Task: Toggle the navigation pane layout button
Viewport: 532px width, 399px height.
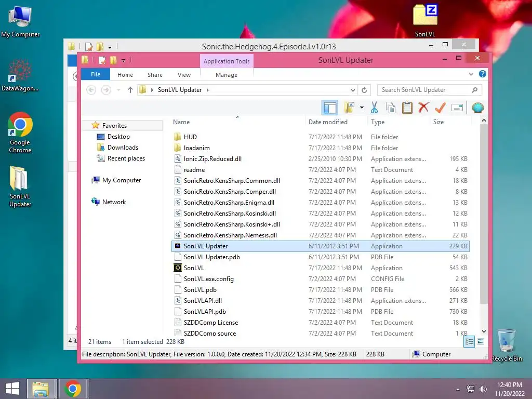Action: [x=330, y=108]
